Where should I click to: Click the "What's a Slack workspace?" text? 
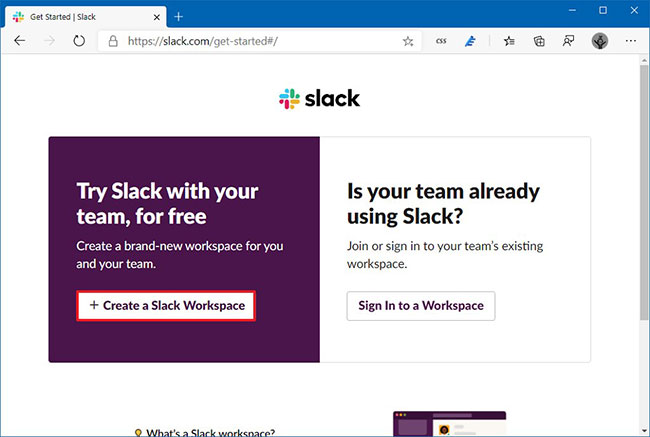[x=211, y=433]
